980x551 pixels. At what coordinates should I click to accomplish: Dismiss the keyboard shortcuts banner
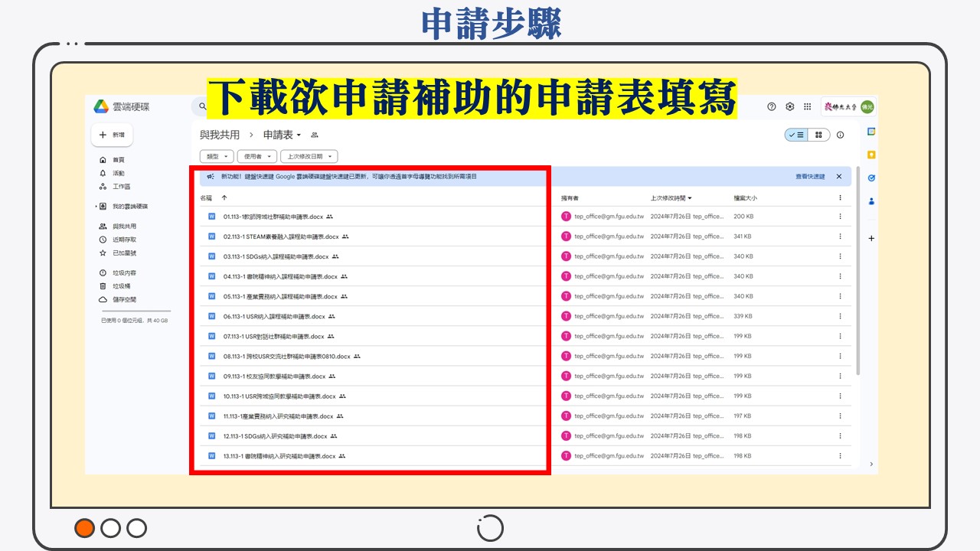(839, 177)
